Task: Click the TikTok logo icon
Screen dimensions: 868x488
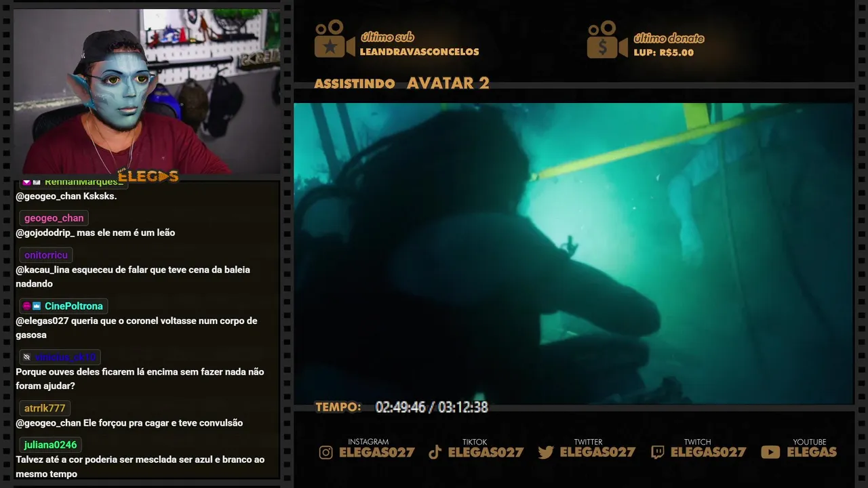Action: (x=435, y=453)
